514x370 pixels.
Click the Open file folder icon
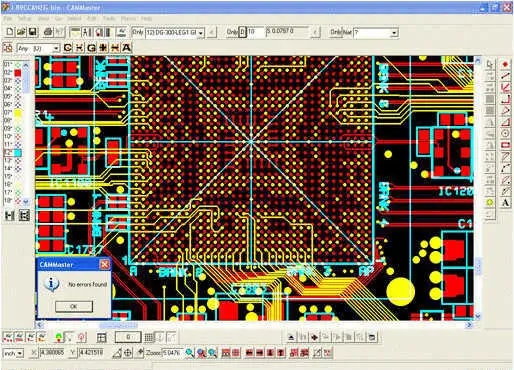(x=21, y=32)
